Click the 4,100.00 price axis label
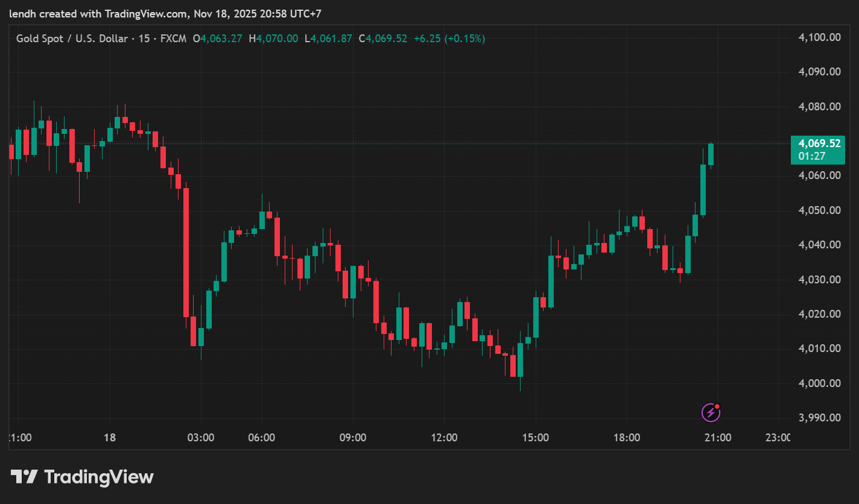 point(819,37)
